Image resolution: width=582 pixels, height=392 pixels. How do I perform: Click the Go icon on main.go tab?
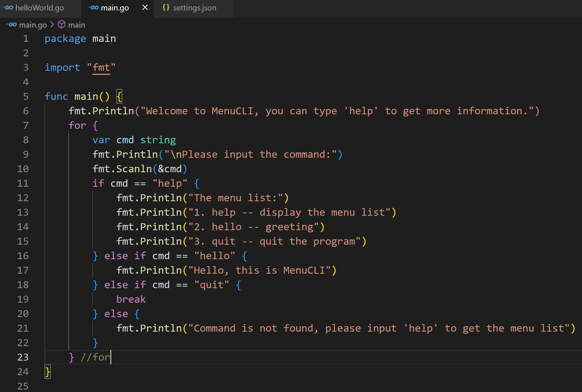[x=94, y=8]
